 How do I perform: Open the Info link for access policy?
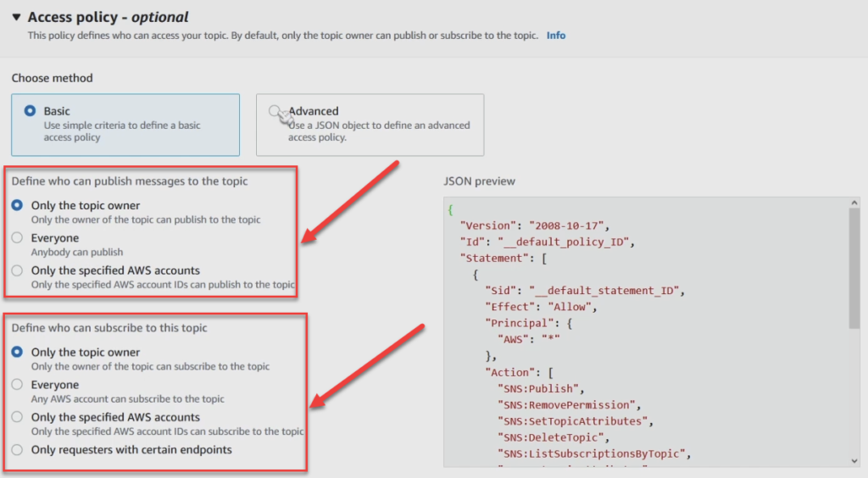(x=556, y=36)
